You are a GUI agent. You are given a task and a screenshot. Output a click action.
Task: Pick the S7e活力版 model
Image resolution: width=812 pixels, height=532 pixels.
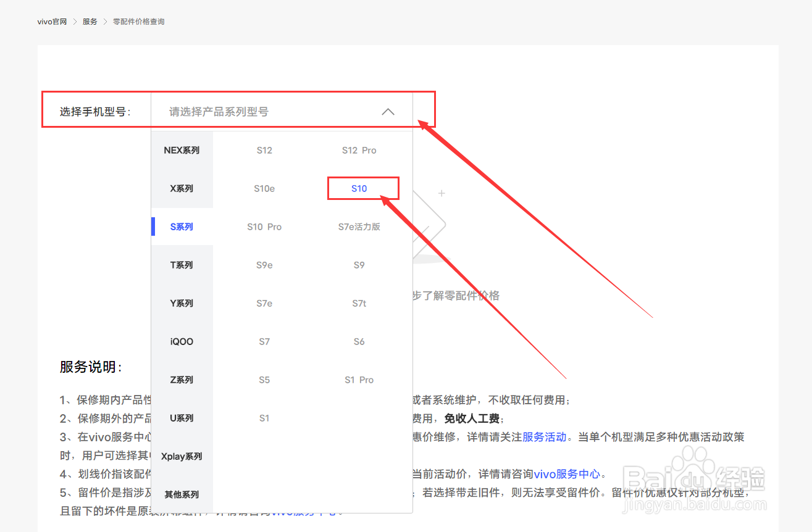(359, 227)
